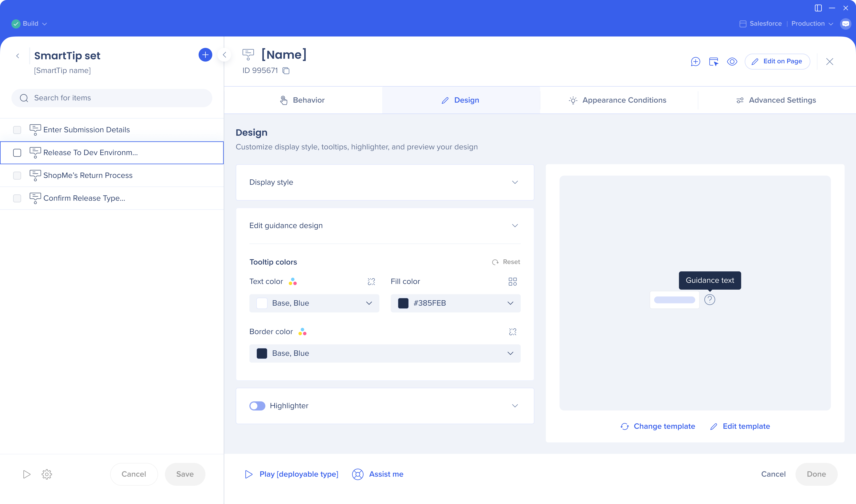
Task: Click the Assist me lifebuoy icon
Action: [358, 475]
